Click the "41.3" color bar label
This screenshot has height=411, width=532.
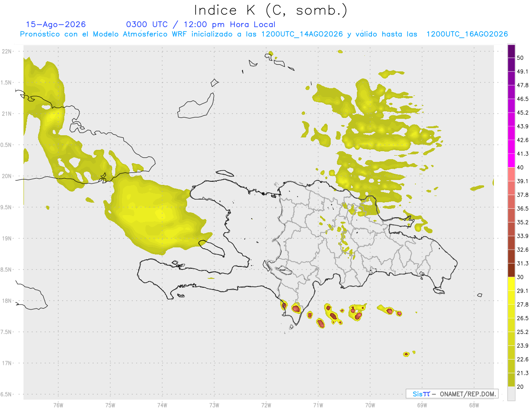pos(523,154)
